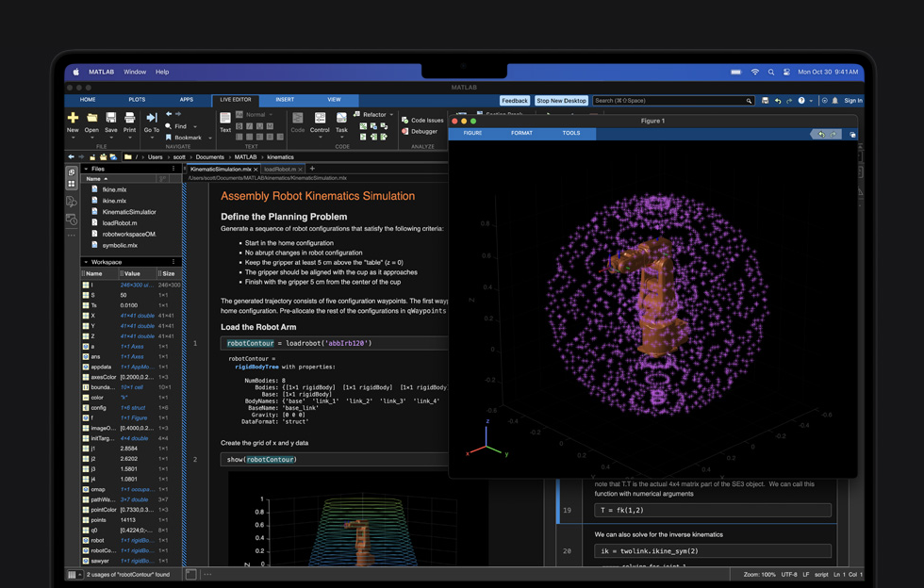Open the Refactor dropdown

(373, 114)
